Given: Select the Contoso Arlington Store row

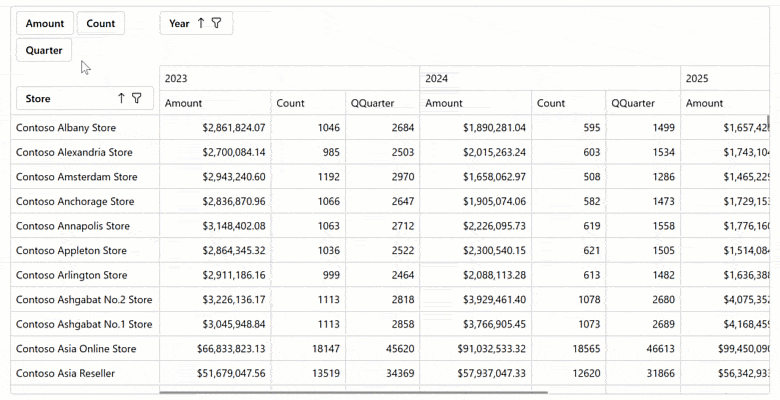Looking at the screenshot, I should (85, 275).
